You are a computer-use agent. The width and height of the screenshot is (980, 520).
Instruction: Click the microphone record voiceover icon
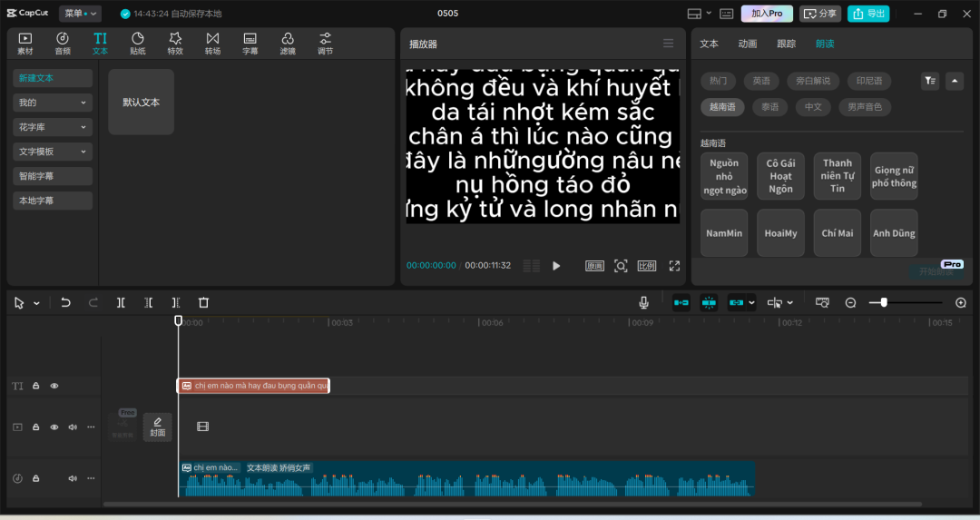(643, 302)
